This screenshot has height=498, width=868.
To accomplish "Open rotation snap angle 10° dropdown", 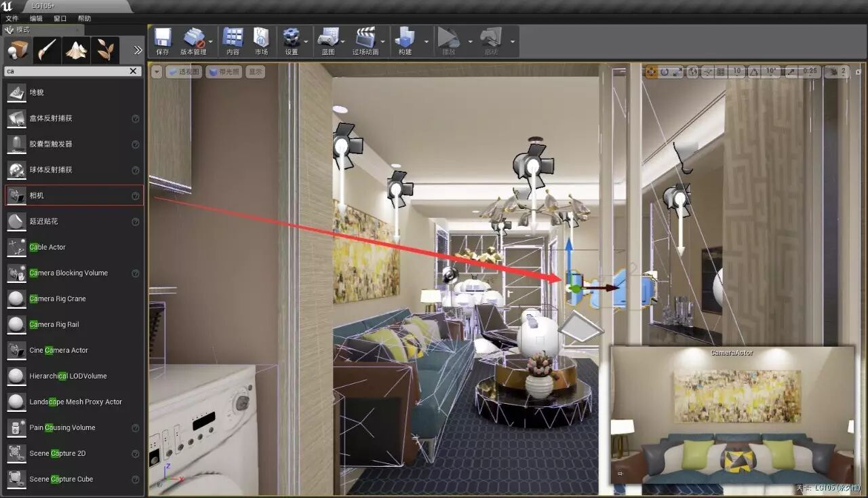I will coord(770,71).
